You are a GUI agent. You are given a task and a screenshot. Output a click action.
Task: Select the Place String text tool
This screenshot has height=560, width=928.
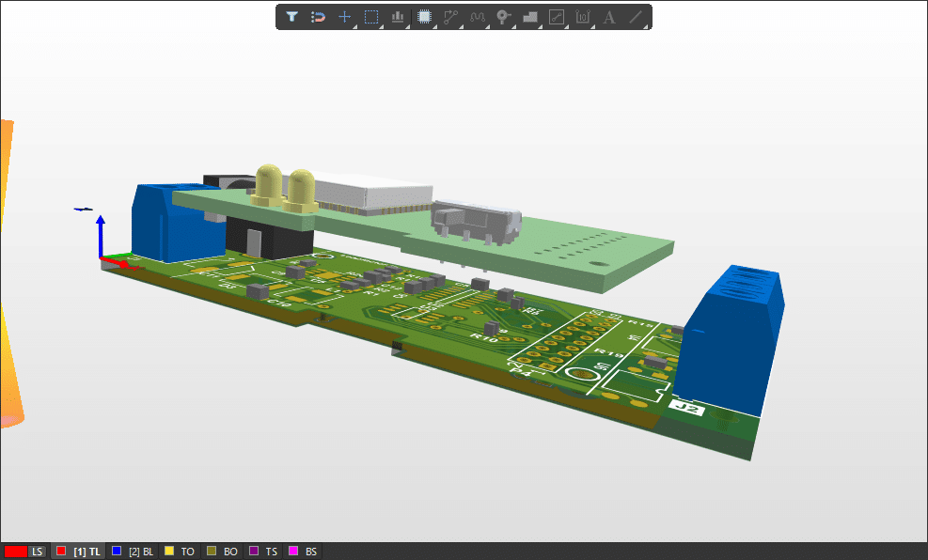point(607,16)
